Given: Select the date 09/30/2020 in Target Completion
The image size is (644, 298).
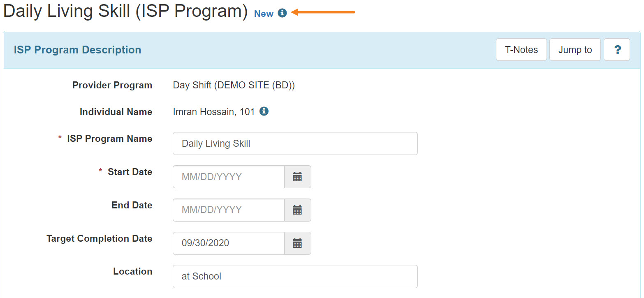Looking at the screenshot, I should 228,243.
